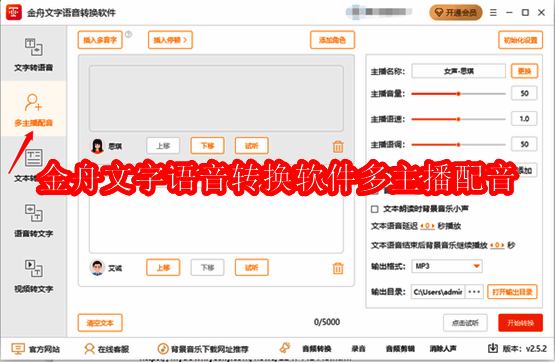Open the 背景音乐下载网址推荐 link
The height and width of the screenshot is (362, 555).
(x=203, y=349)
